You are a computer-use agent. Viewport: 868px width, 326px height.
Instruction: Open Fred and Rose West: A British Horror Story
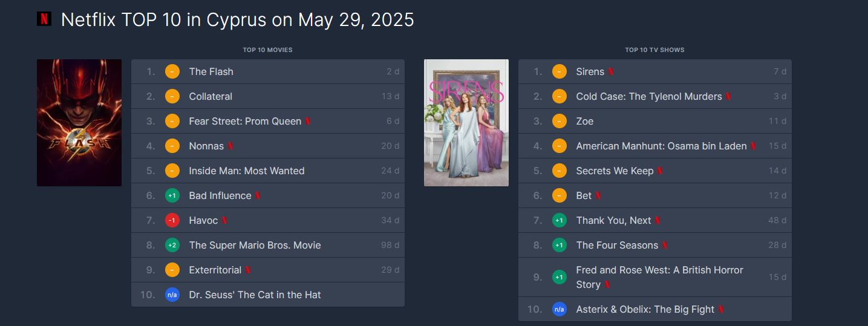tap(660, 277)
